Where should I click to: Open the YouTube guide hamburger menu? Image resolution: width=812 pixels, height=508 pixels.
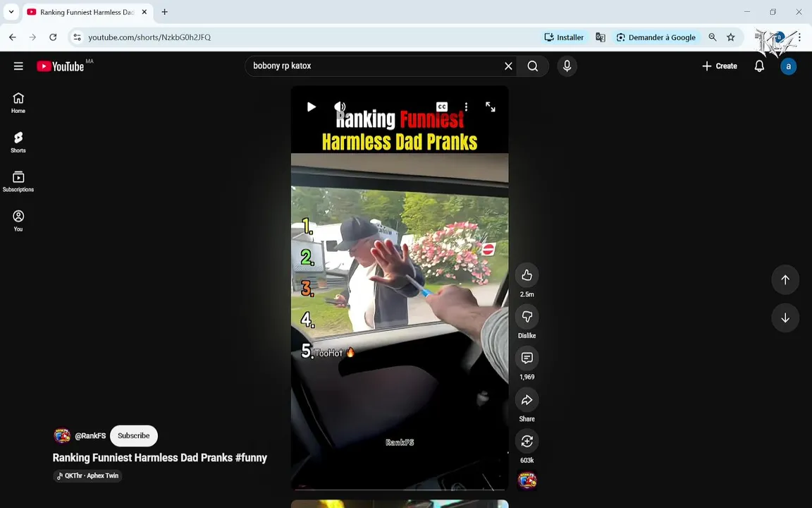click(18, 66)
